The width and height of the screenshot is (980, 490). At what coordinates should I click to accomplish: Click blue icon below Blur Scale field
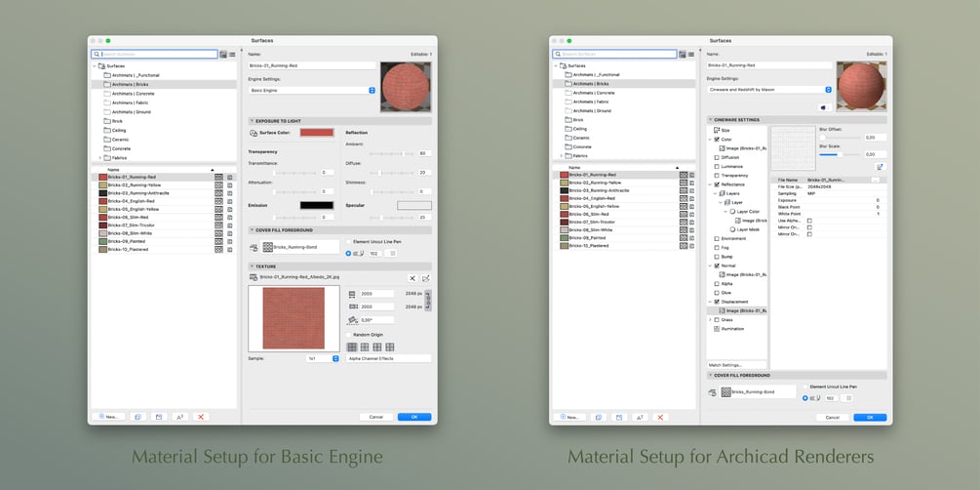881,167
